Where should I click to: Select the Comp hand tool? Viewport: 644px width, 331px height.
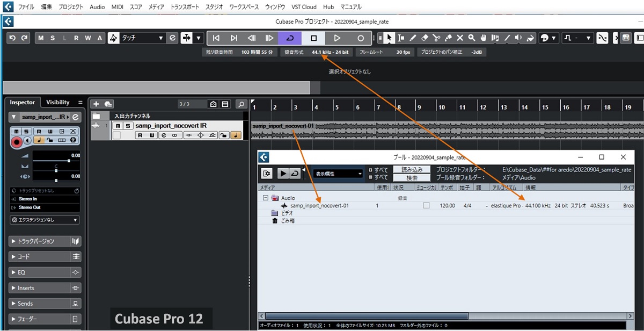pos(484,38)
